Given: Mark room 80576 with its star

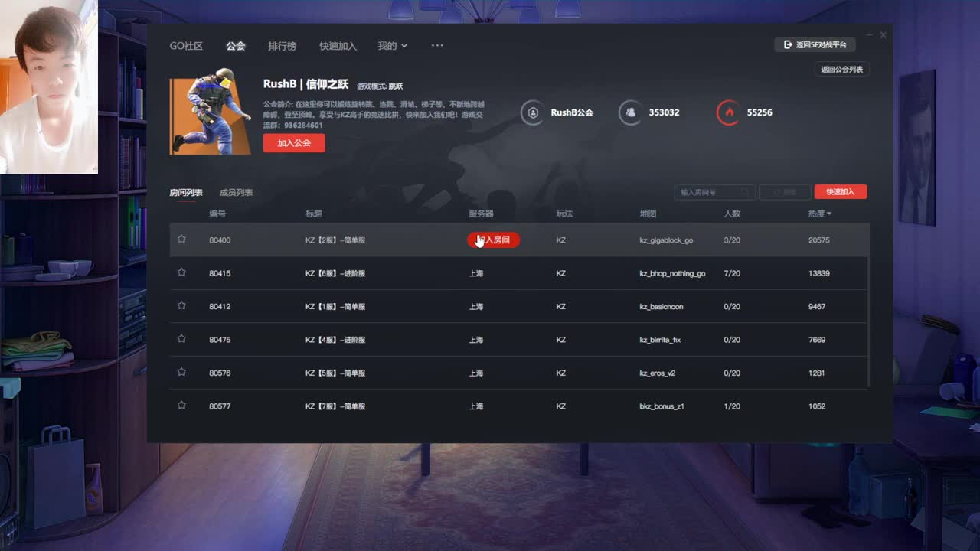Looking at the screenshot, I should click(x=181, y=372).
